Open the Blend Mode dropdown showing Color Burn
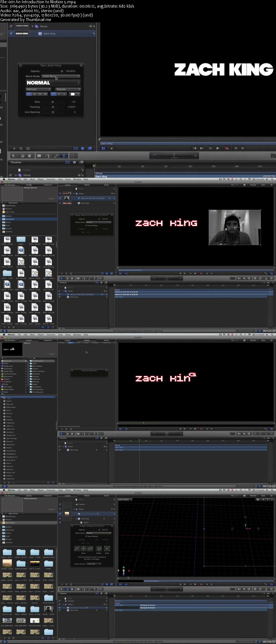Screen dimensions: 276x644 click(61, 76)
